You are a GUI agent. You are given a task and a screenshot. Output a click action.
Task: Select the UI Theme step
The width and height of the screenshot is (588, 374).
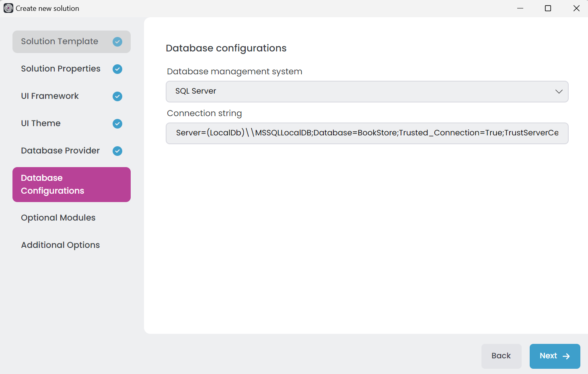click(41, 124)
